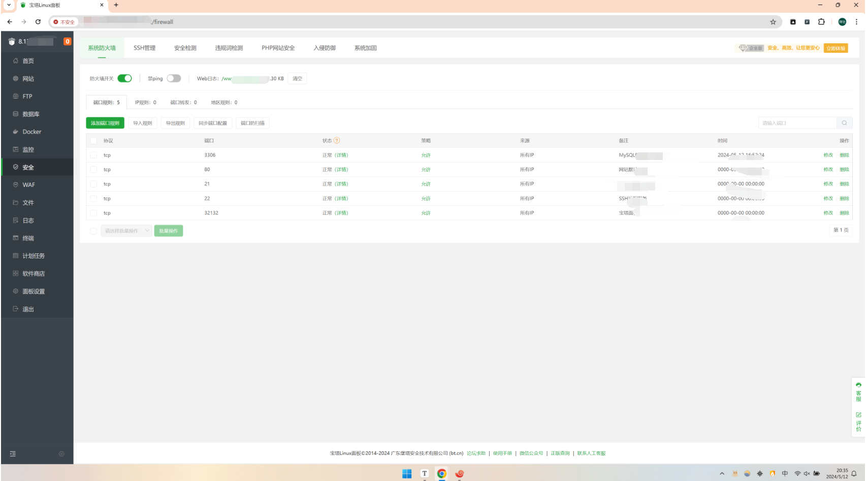Viewport: 868px width, 481px height.
Task: Switch to the 安全检测 tab
Action: (x=185, y=48)
